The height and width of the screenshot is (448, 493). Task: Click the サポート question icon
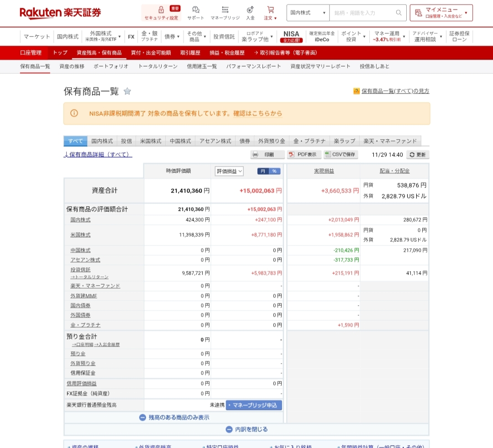(x=195, y=9)
